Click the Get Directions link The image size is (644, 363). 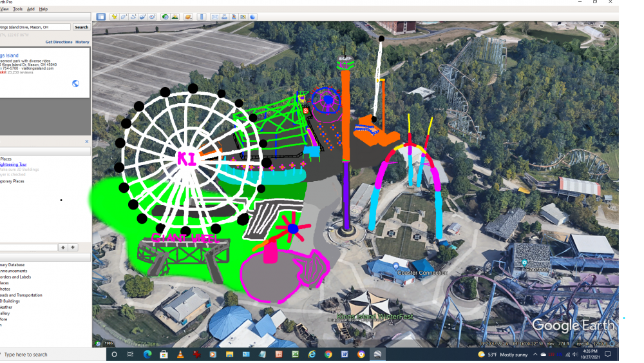click(x=59, y=42)
